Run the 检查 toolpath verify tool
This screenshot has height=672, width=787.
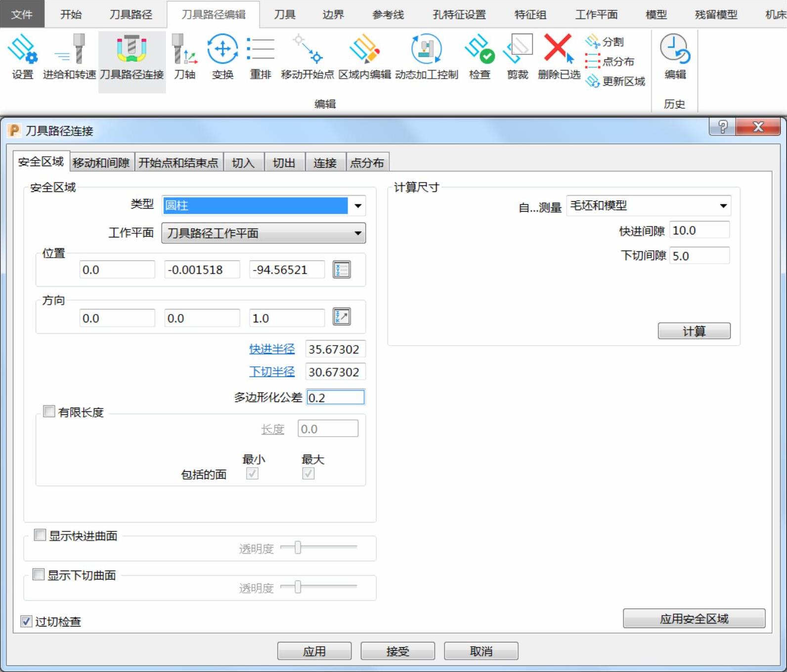pyautogui.click(x=480, y=57)
